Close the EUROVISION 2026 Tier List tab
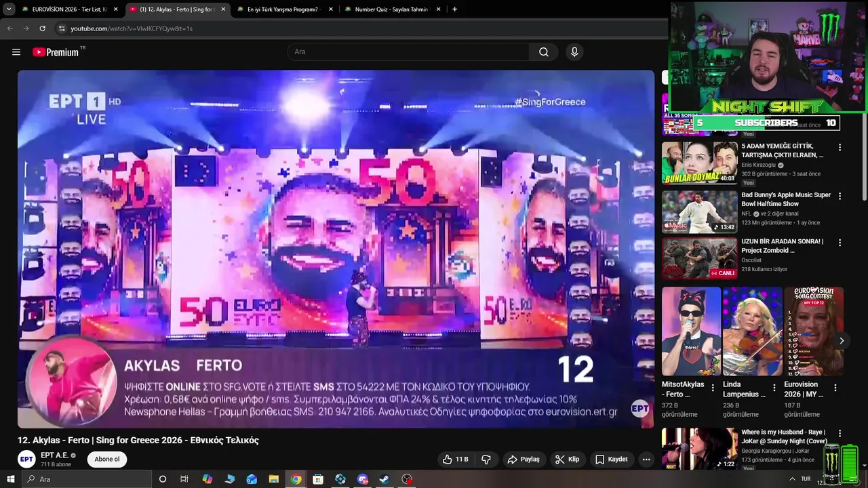The width and height of the screenshot is (868, 488). tap(115, 9)
